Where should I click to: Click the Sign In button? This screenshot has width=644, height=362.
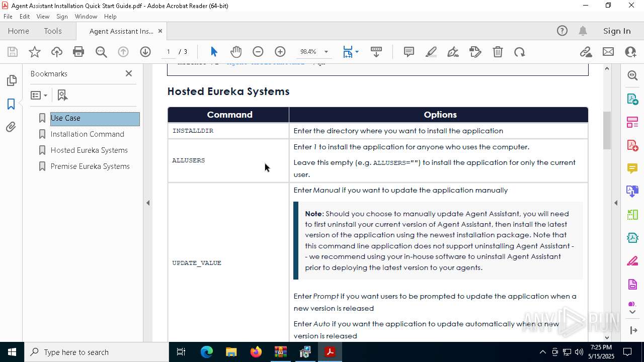(617, 31)
